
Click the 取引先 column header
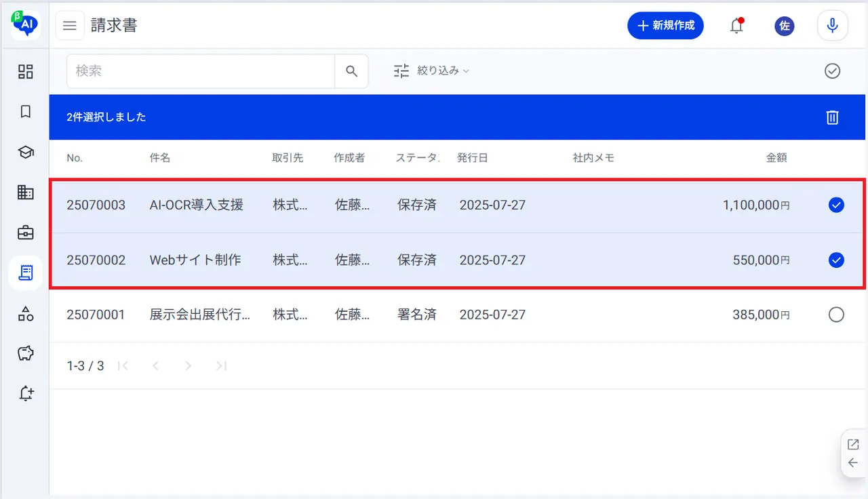tap(288, 158)
